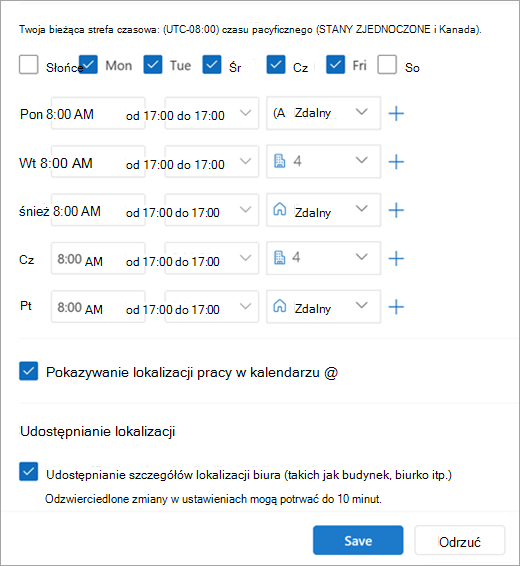Open Thursday's office location dropdown arrow
This screenshot has width=520, height=566.
coord(361,257)
